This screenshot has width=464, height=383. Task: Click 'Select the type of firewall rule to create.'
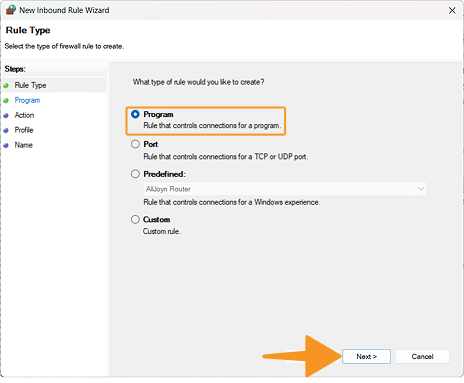pyautogui.click(x=64, y=46)
